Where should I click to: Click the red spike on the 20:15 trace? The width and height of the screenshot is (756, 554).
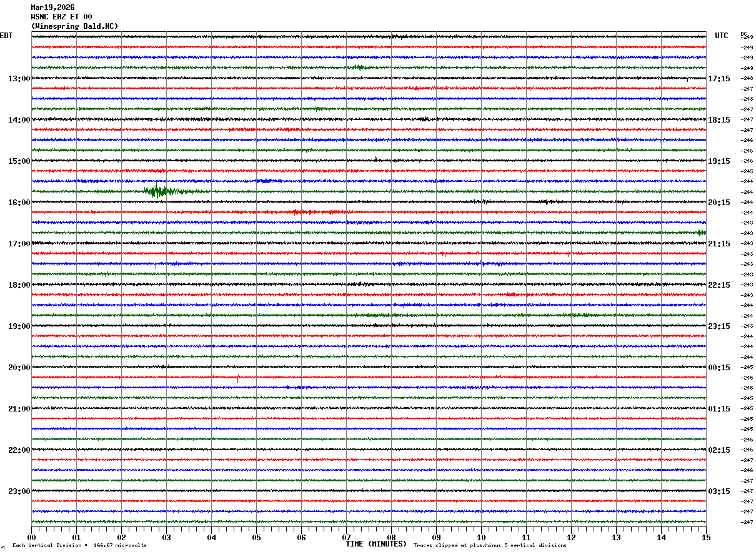pyautogui.click(x=237, y=378)
